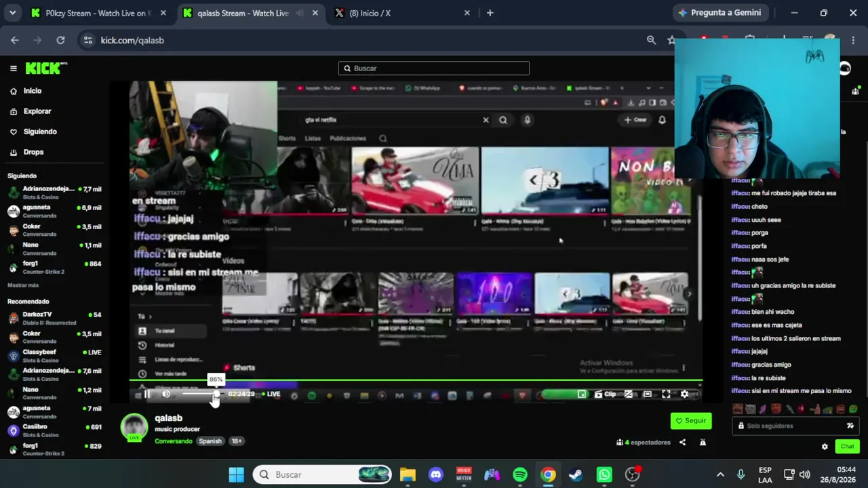Viewport: 868px width, 488px height.
Task: Open File Explorer from the taskbar
Action: [407, 474]
